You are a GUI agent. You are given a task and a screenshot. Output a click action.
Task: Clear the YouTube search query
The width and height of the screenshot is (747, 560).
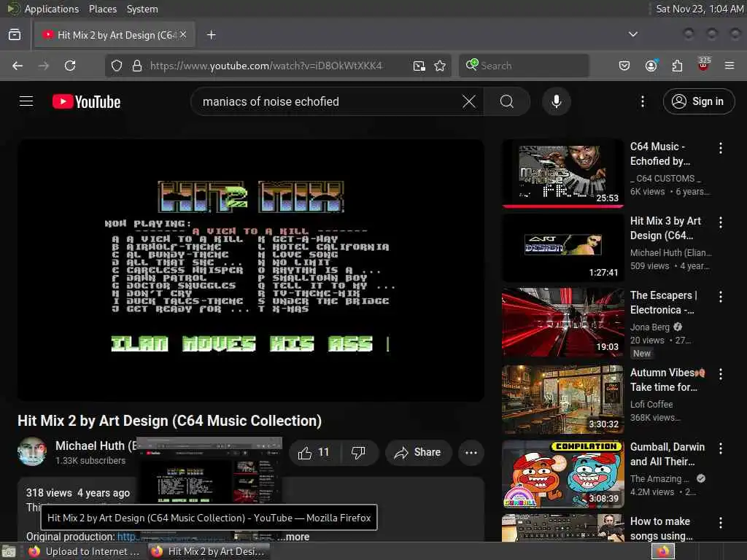point(469,101)
